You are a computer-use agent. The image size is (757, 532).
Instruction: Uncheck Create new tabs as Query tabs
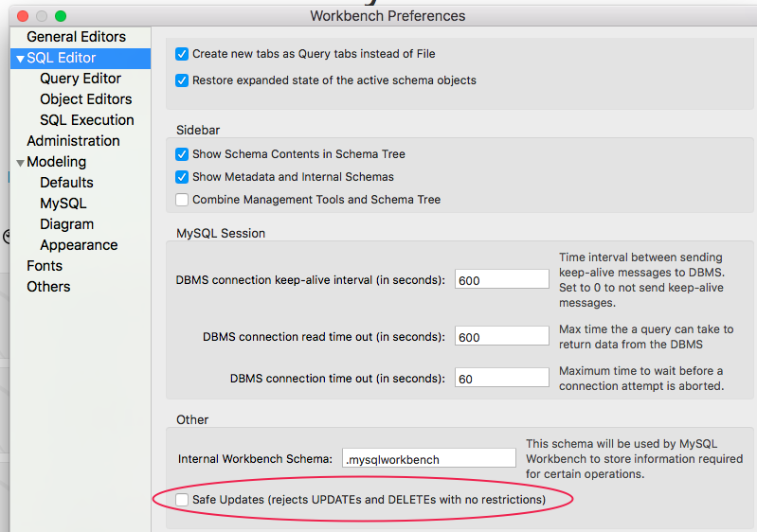(182, 54)
